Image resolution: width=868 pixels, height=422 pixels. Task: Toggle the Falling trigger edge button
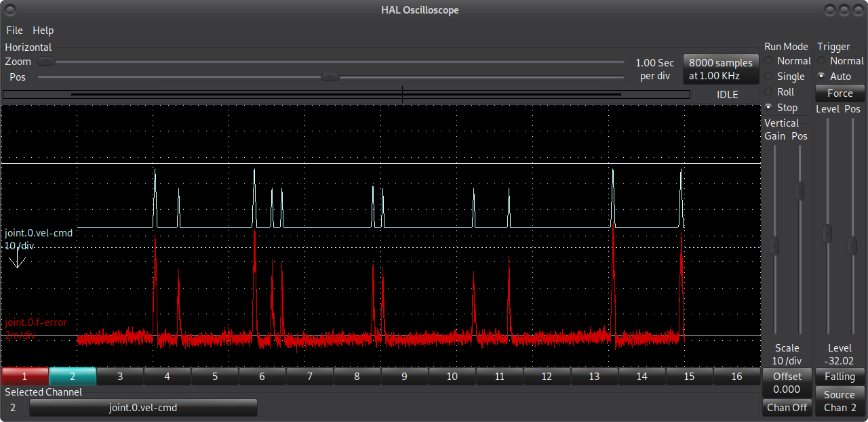click(x=840, y=377)
